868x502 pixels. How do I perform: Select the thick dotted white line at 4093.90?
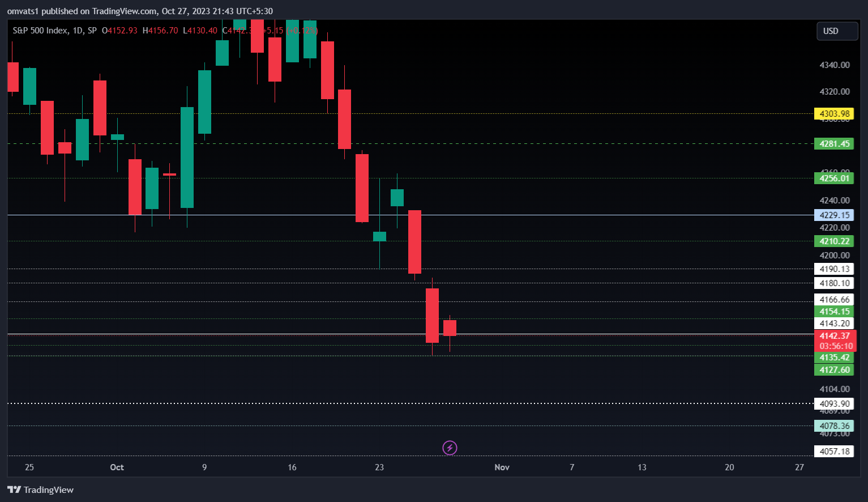pyautogui.click(x=411, y=403)
